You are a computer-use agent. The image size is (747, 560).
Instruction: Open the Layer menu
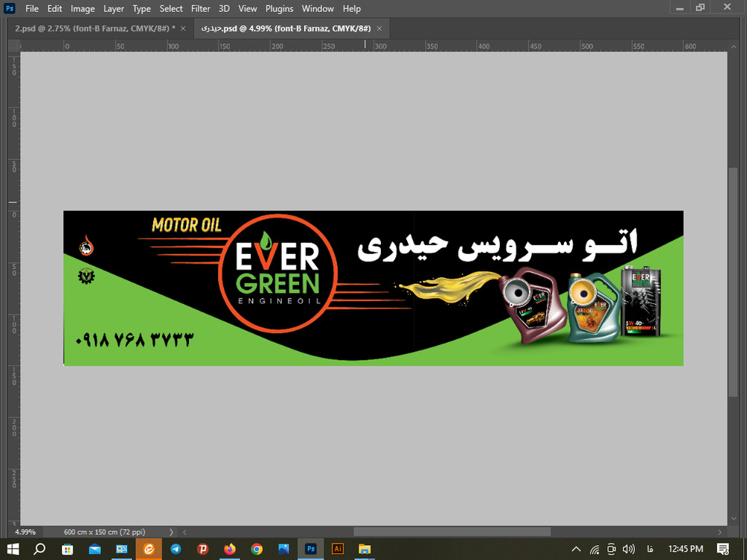pyautogui.click(x=114, y=8)
